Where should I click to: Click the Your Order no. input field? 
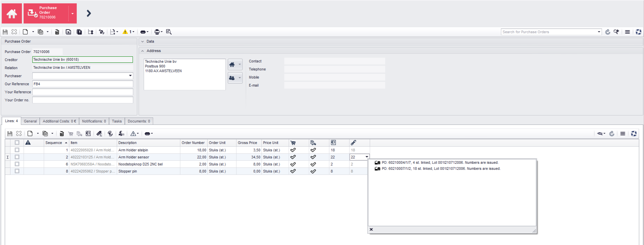(x=82, y=100)
